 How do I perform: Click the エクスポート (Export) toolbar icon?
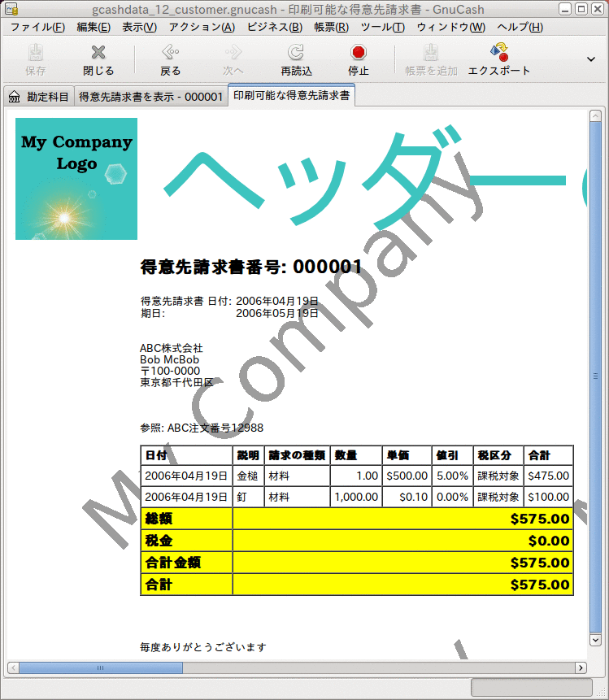499,54
